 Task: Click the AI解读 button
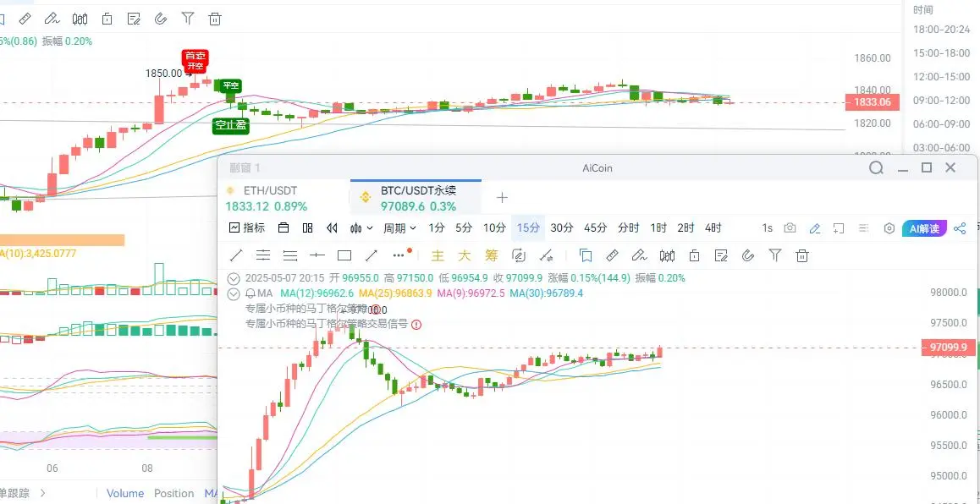(x=925, y=228)
